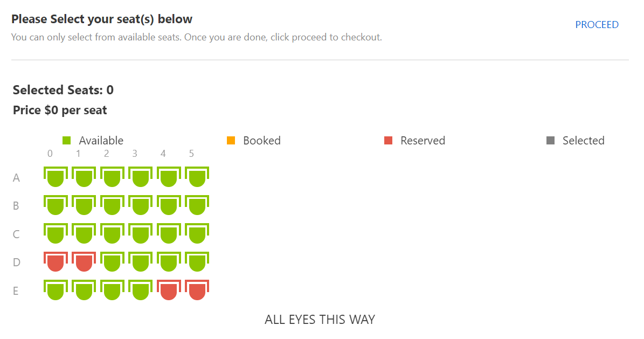The image size is (644, 339).
Task: Click the orange Booked legend swatch
Action: click(x=231, y=141)
